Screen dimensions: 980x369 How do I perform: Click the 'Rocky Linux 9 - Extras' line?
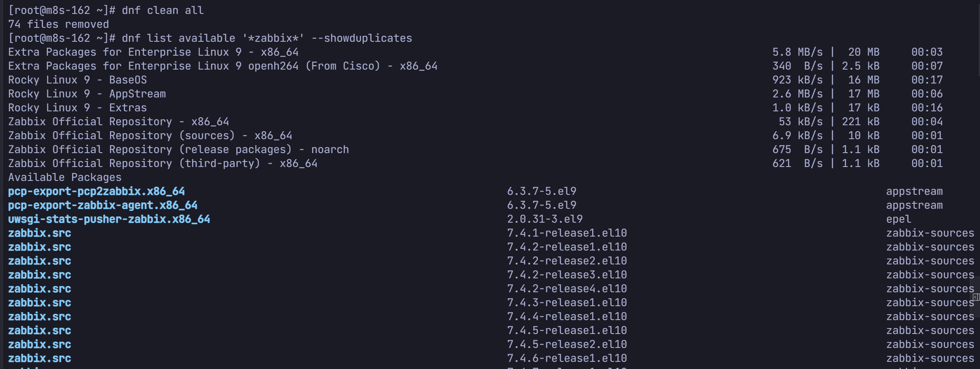(77, 108)
